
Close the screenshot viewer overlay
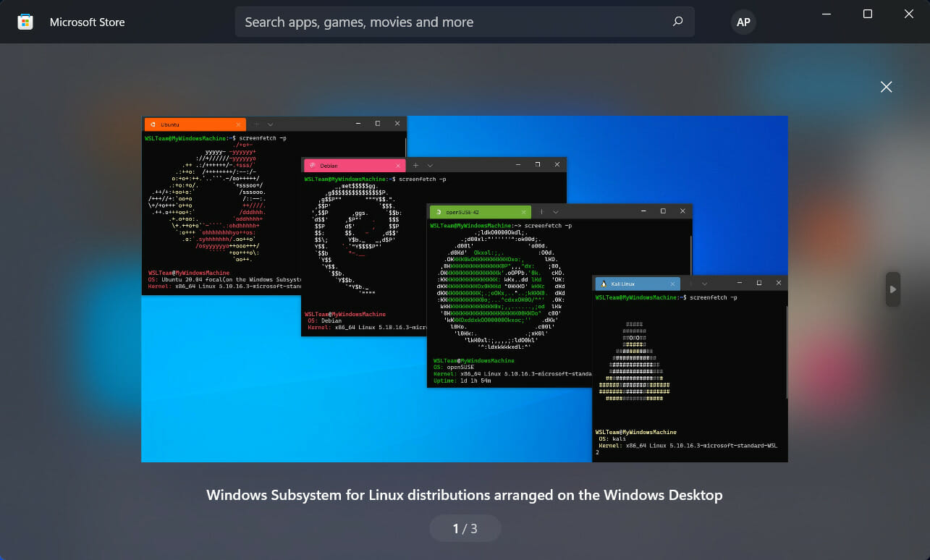point(886,87)
